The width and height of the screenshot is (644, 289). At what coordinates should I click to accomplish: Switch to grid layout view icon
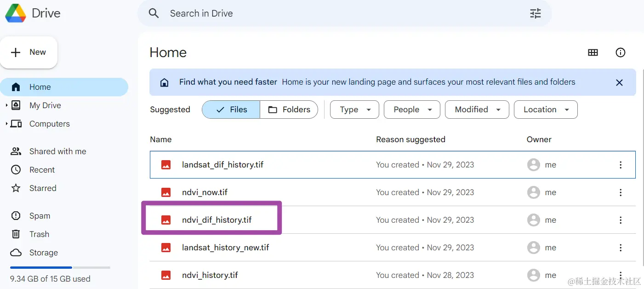(x=593, y=52)
